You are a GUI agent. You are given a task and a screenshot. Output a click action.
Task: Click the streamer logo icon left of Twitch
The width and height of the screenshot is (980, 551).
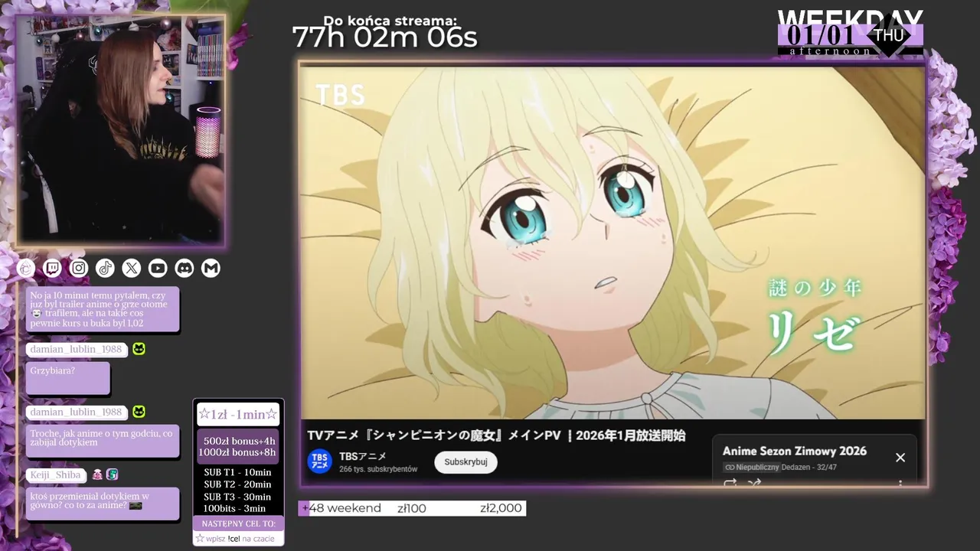click(26, 268)
